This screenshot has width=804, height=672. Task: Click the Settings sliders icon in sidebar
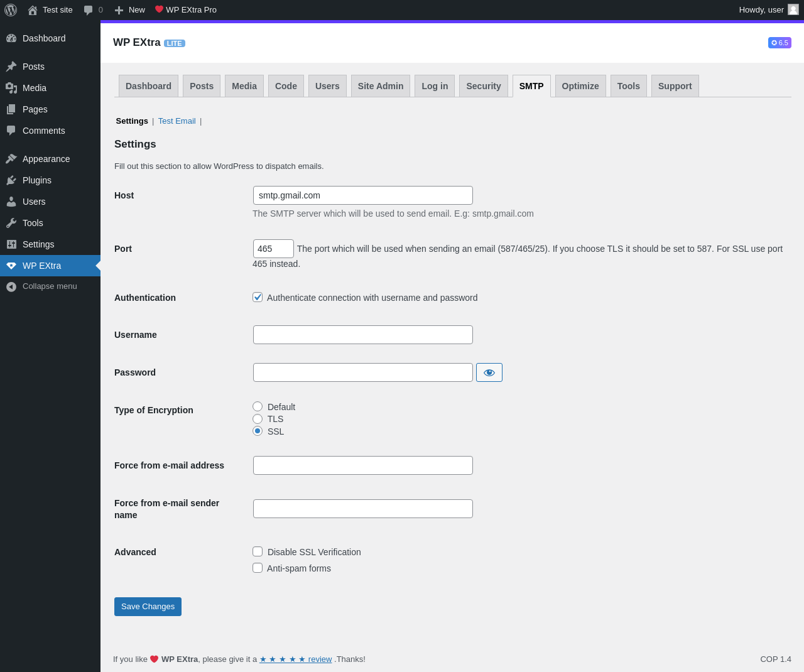(x=11, y=244)
